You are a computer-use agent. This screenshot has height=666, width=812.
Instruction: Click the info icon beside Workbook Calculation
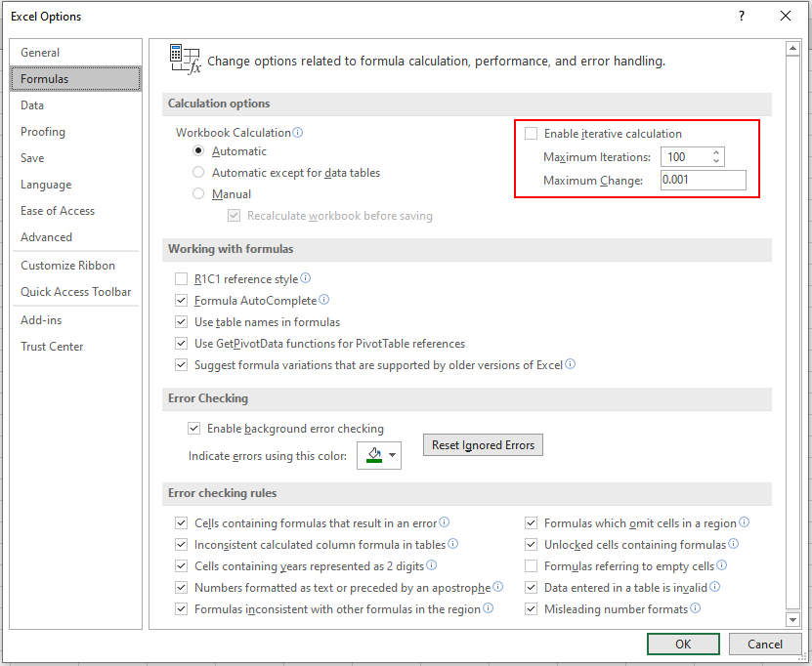coord(299,131)
